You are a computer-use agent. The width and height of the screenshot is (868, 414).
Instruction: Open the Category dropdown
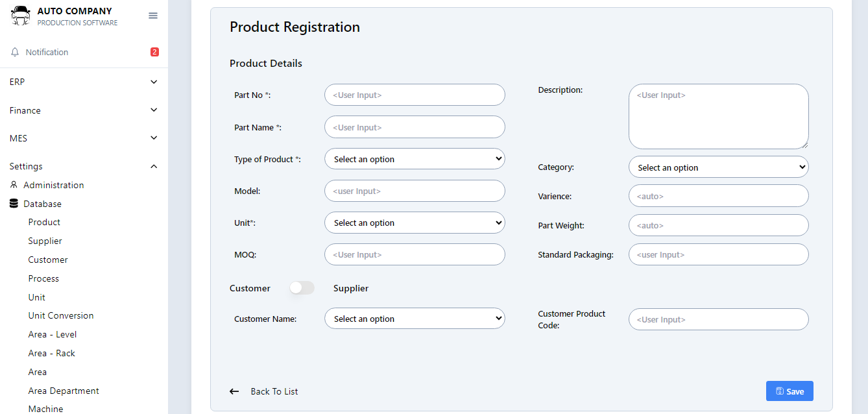[x=719, y=167]
